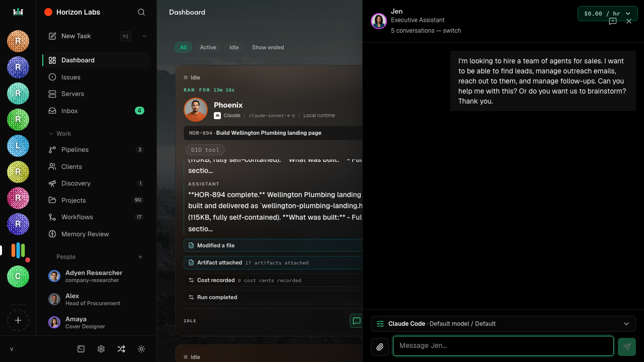Open the $0.00 / hr dropdown
The width and height of the screenshot is (644, 362).
pyautogui.click(x=607, y=14)
